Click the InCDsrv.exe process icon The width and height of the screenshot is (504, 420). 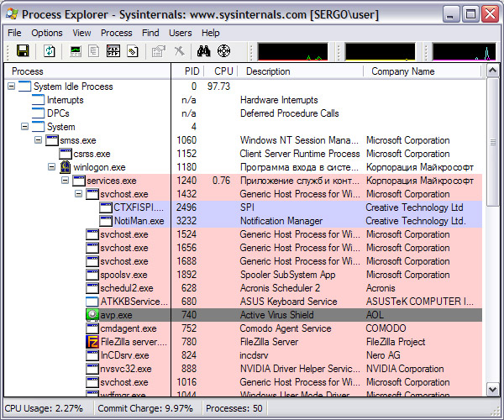(x=92, y=355)
